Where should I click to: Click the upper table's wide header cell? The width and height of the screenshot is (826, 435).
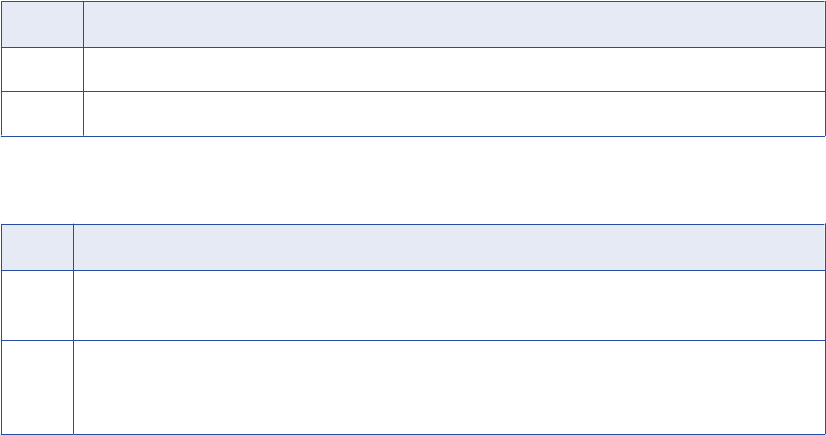pos(453,24)
